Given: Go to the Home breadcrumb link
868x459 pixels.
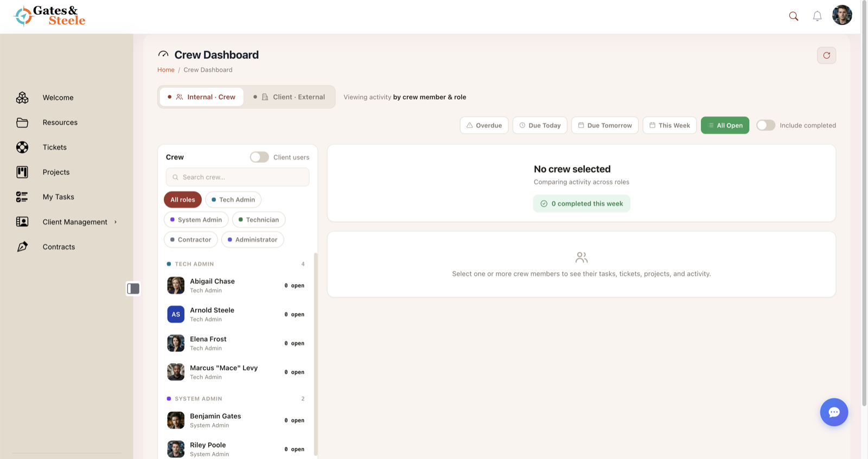Looking at the screenshot, I should click(x=166, y=70).
